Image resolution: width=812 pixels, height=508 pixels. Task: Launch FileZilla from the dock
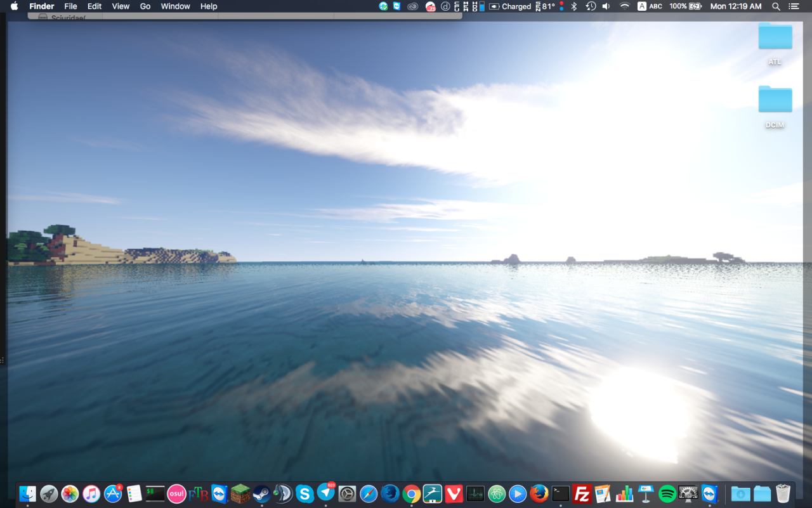click(582, 493)
